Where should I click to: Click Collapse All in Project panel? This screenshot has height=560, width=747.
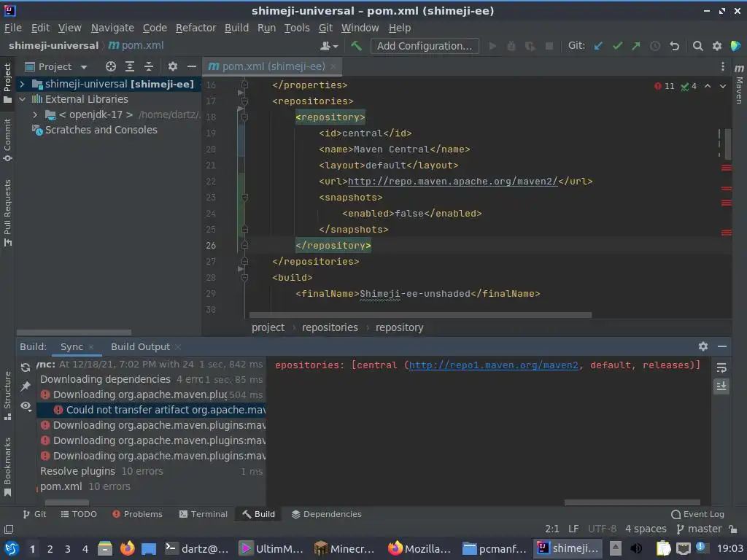coord(149,66)
